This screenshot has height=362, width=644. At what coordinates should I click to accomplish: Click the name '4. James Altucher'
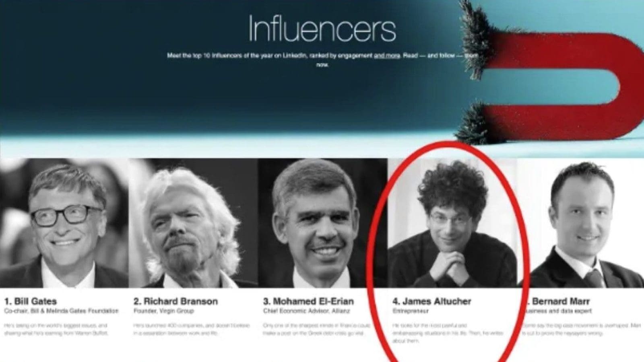click(432, 301)
